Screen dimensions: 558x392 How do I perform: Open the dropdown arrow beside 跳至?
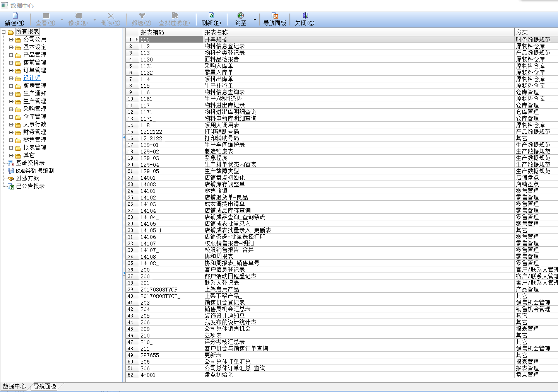(255, 19)
